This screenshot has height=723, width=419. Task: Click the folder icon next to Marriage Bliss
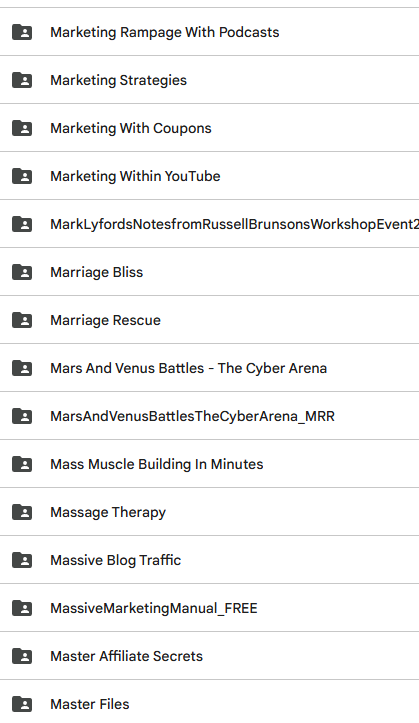click(x=22, y=272)
